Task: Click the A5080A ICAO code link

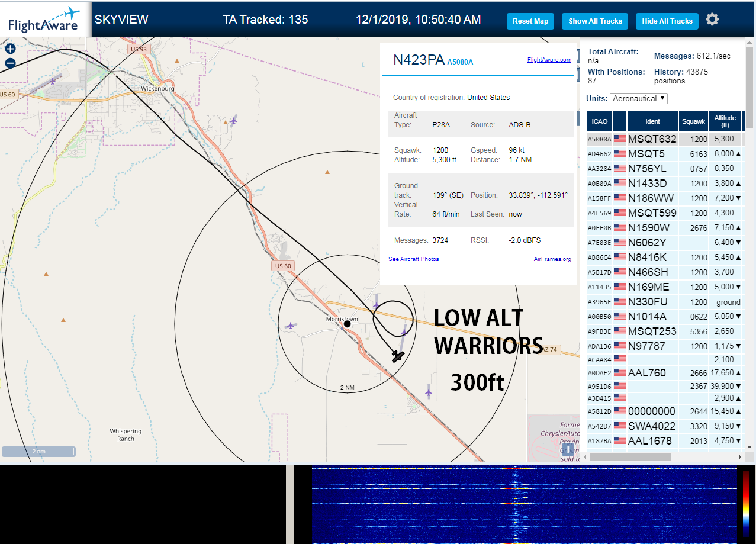Action: tap(460, 62)
